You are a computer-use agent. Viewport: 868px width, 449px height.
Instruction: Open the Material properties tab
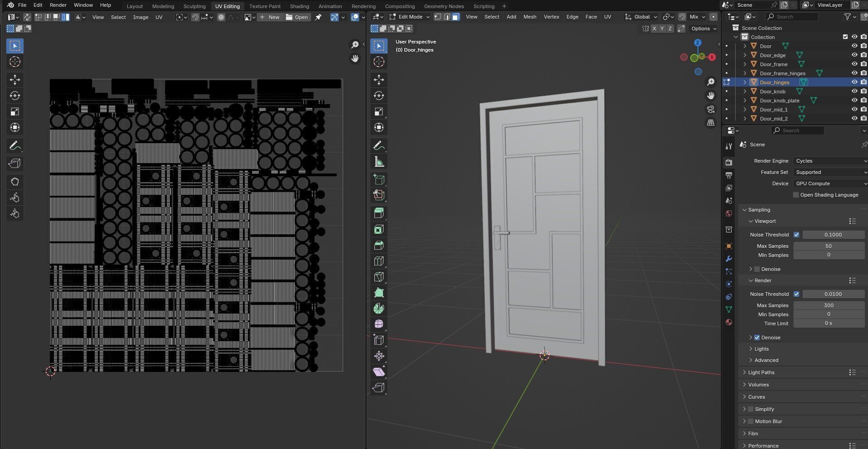tap(729, 322)
